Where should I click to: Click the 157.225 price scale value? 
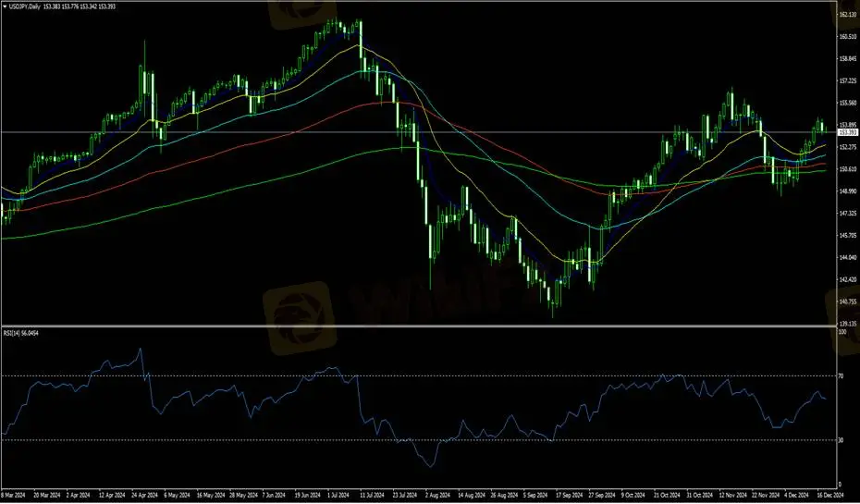click(848, 80)
